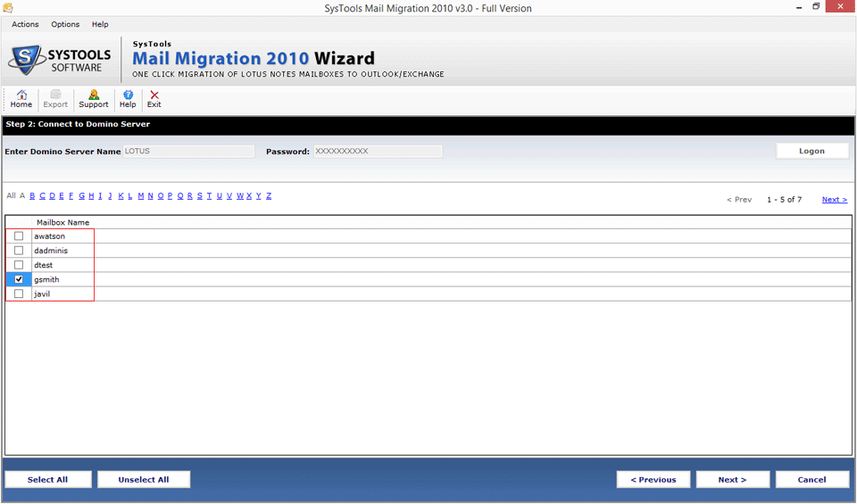Select the awatson mailbox name
This screenshot has height=504, width=857.
pos(49,235)
